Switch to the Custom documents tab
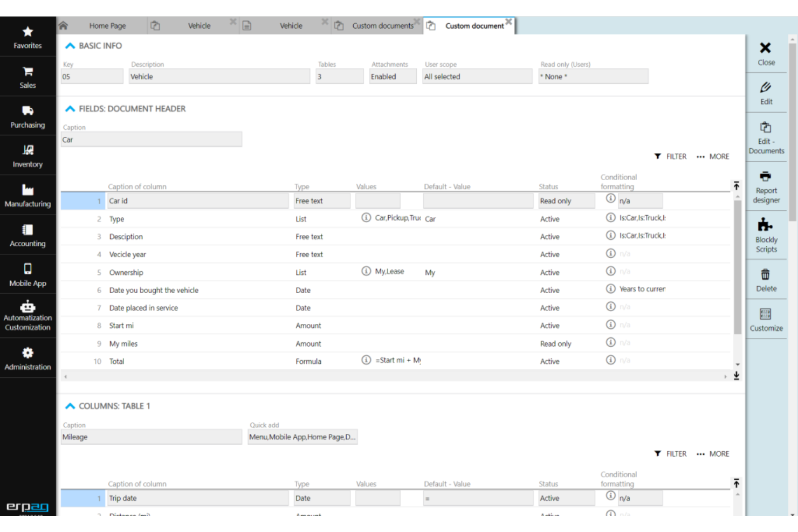Viewport: 798px width, 532px height. [383, 25]
